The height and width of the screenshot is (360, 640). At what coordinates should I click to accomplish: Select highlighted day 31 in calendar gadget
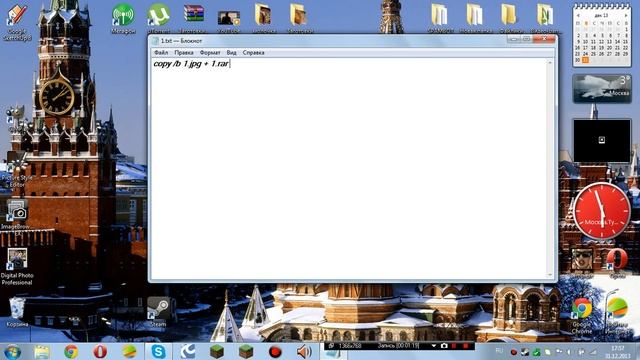585,60
